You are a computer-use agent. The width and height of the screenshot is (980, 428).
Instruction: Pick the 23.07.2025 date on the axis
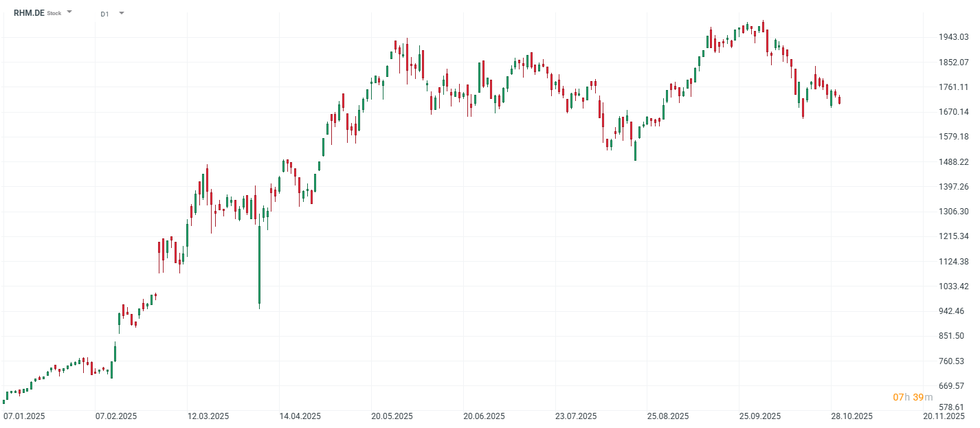click(x=576, y=416)
